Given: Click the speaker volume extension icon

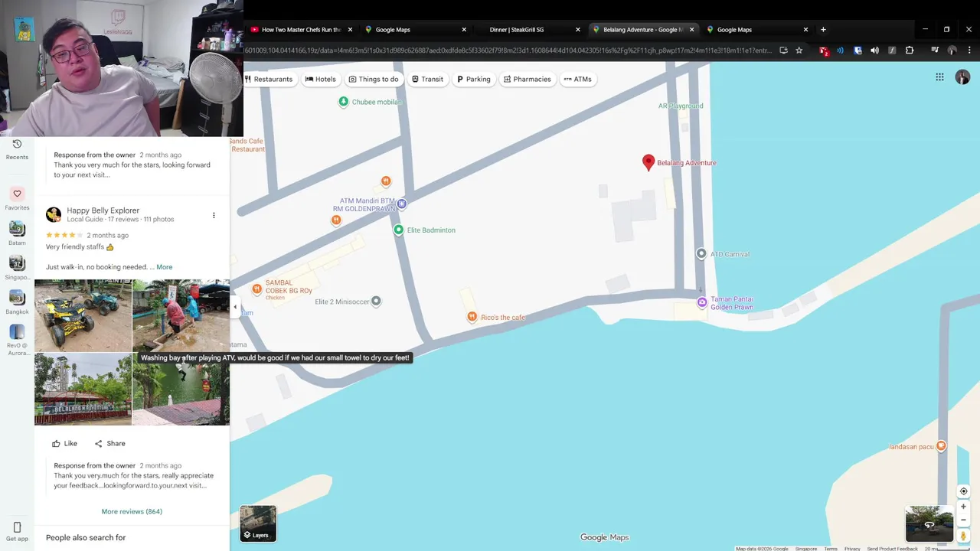Looking at the screenshot, I should [x=874, y=51].
